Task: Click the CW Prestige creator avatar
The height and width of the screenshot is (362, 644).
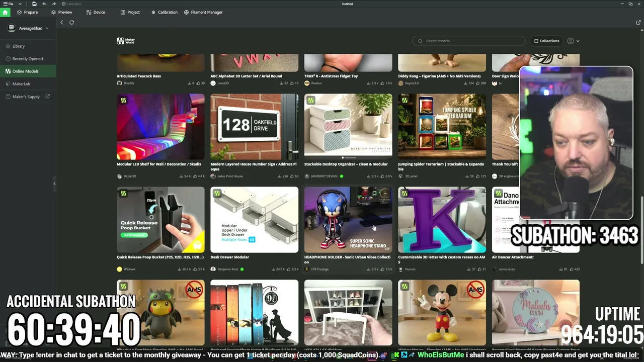Action: pyautogui.click(x=307, y=269)
